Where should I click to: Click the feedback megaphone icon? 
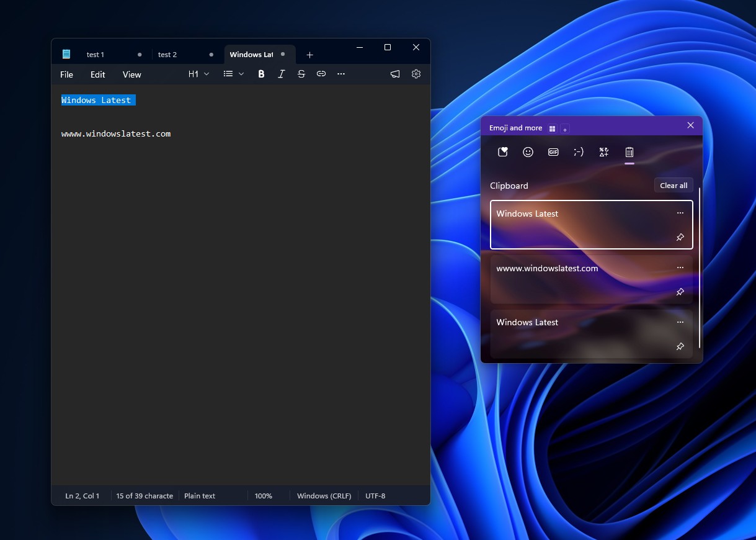pos(395,74)
